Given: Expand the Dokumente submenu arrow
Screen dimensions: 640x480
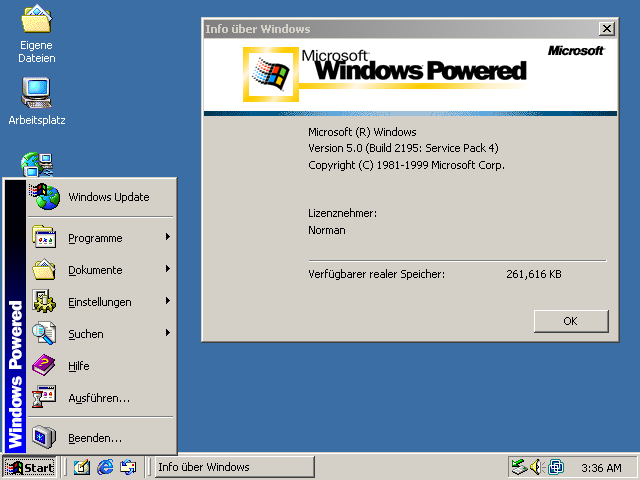Looking at the screenshot, I should pos(167,269).
